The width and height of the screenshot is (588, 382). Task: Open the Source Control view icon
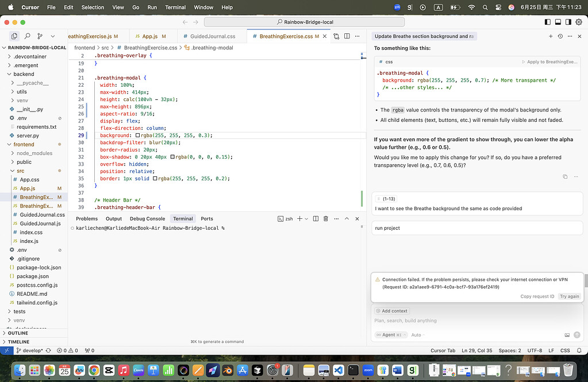coord(40,36)
